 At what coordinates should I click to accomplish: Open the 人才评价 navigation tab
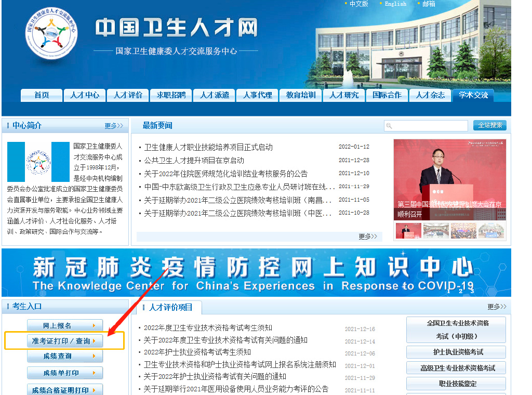pos(128,95)
